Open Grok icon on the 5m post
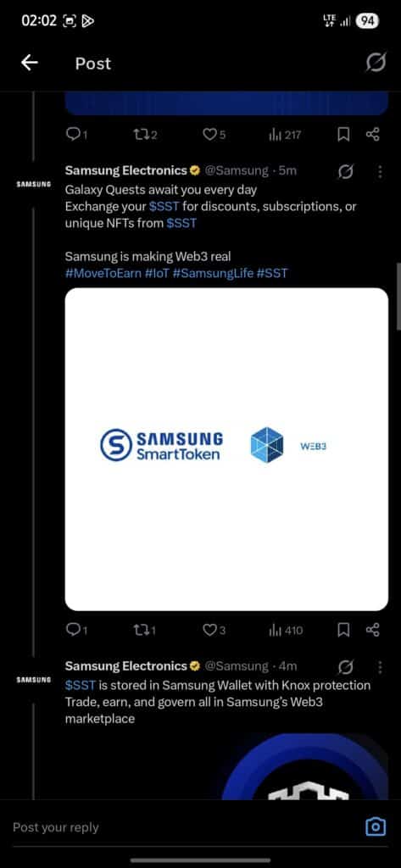 click(346, 172)
